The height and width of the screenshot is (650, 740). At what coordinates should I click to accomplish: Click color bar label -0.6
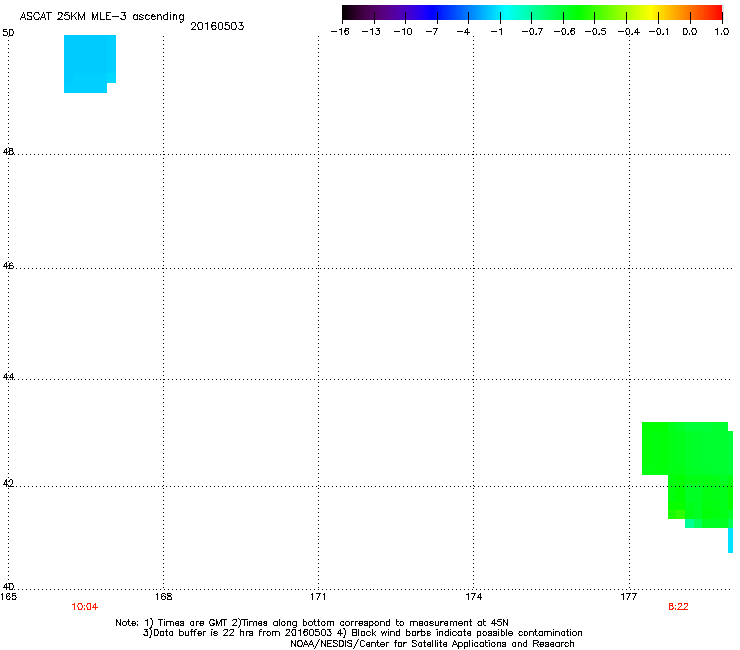(x=564, y=32)
